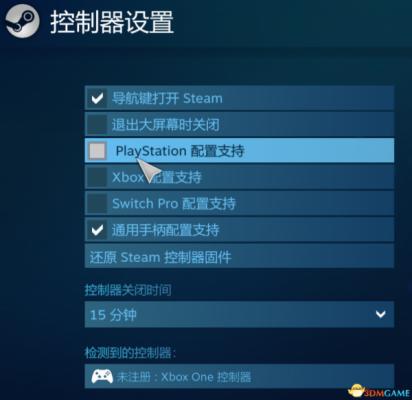Select the 未注册: Xbox One 控制器 entry

[x=239, y=376]
